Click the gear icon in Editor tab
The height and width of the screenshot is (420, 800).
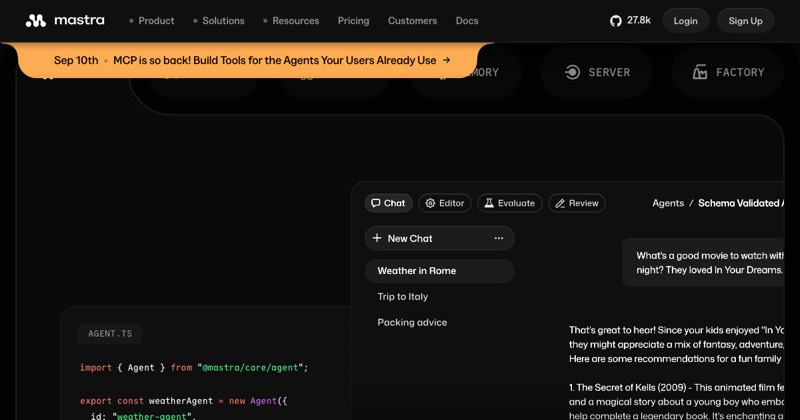pos(430,203)
